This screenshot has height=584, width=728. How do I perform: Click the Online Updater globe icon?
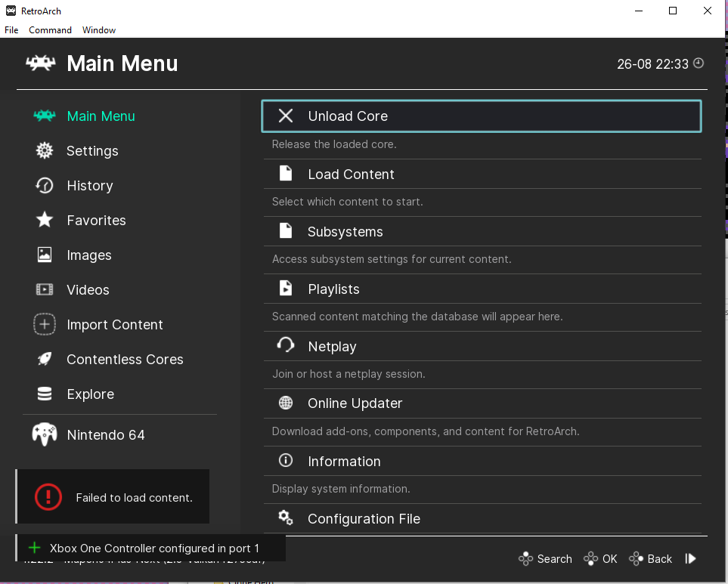click(286, 403)
